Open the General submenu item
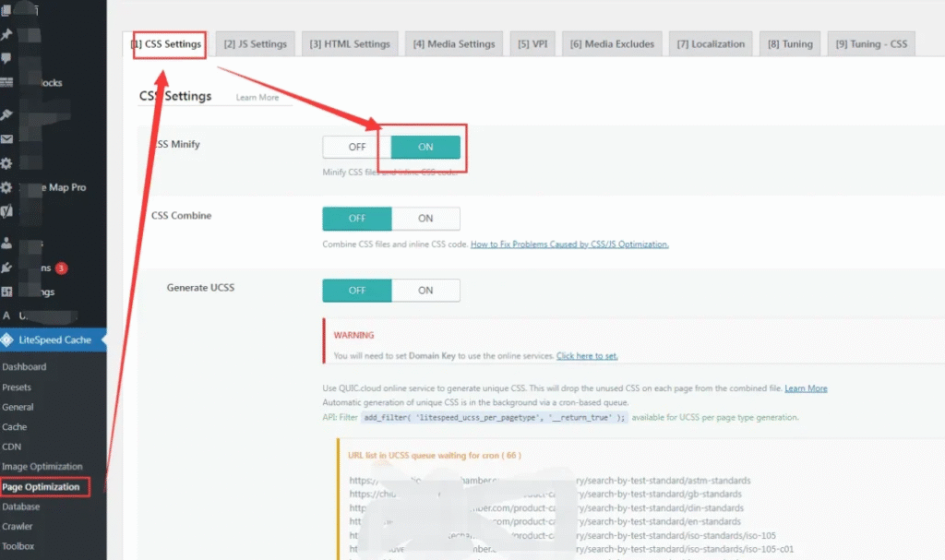Viewport: 945px width, 560px height. [18, 407]
